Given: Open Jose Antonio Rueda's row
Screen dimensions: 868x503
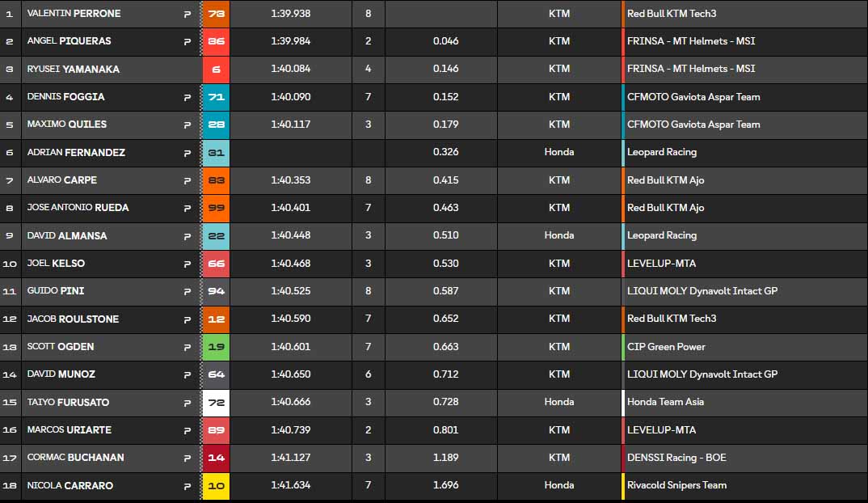Looking at the screenshot, I should (78, 208).
